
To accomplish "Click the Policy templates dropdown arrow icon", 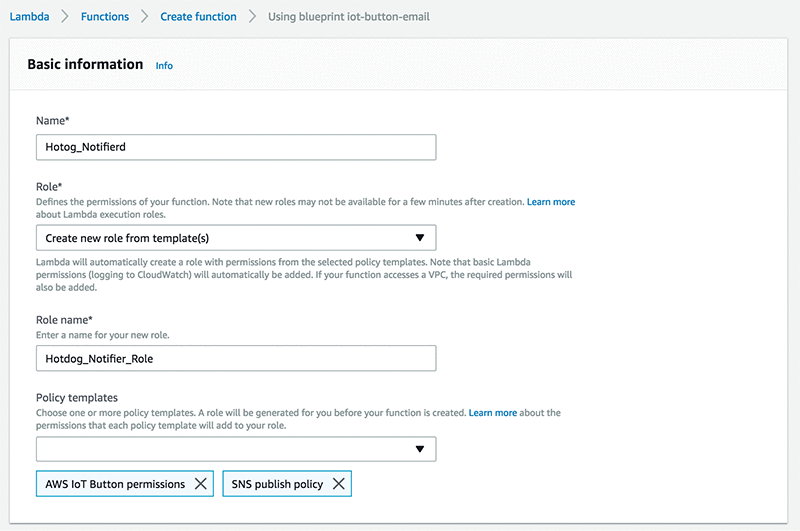I will pyautogui.click(x=420, y=449).
